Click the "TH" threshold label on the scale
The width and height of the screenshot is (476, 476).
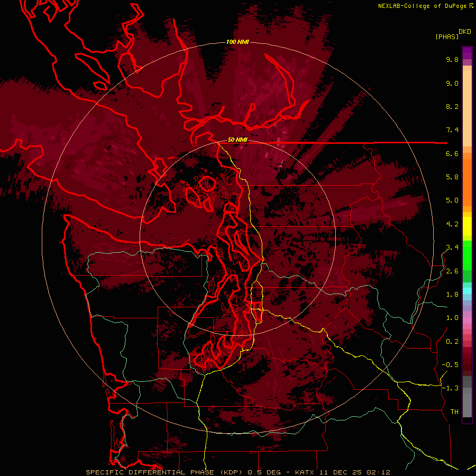point(454,411)
